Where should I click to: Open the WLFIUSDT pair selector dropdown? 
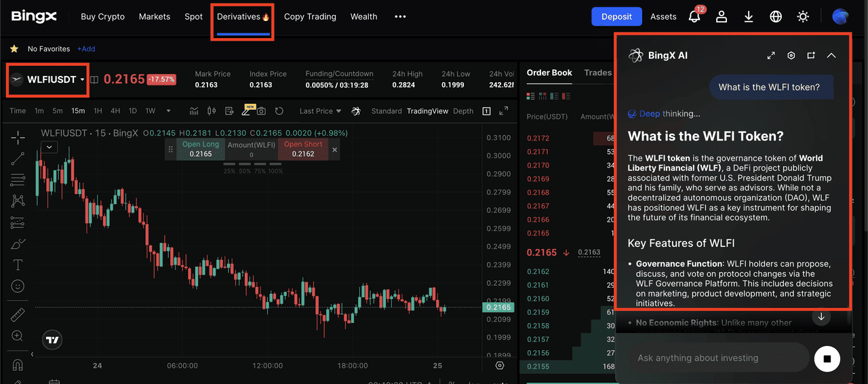[x=48, y=79]
